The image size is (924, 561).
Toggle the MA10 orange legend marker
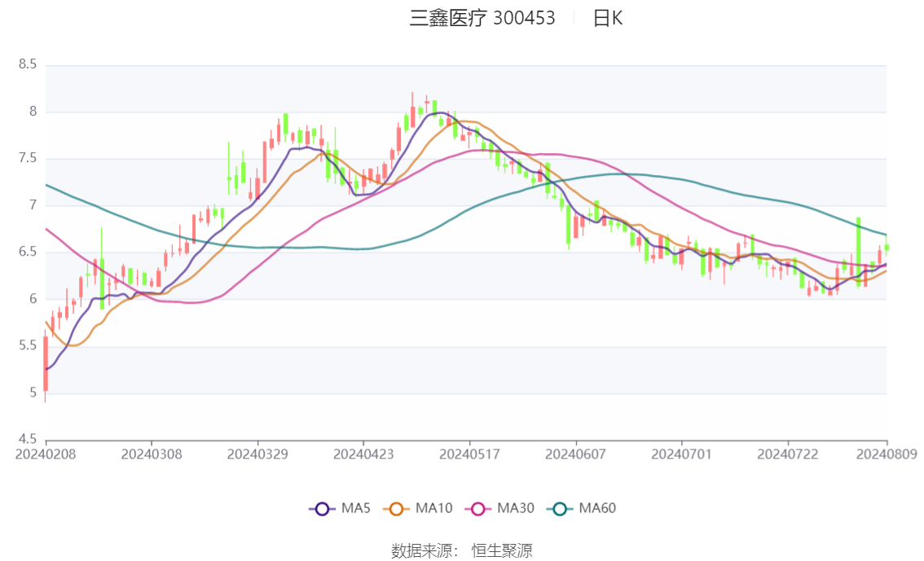[x=396, y=509]
